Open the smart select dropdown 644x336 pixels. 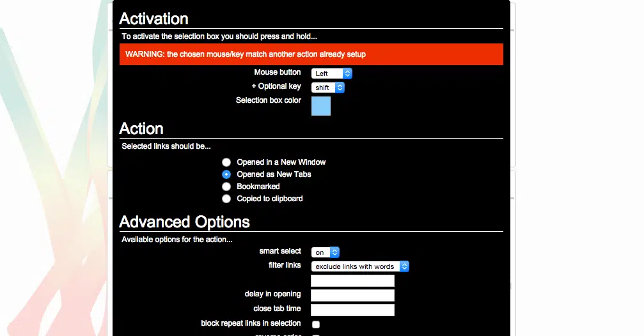(325, 252)
